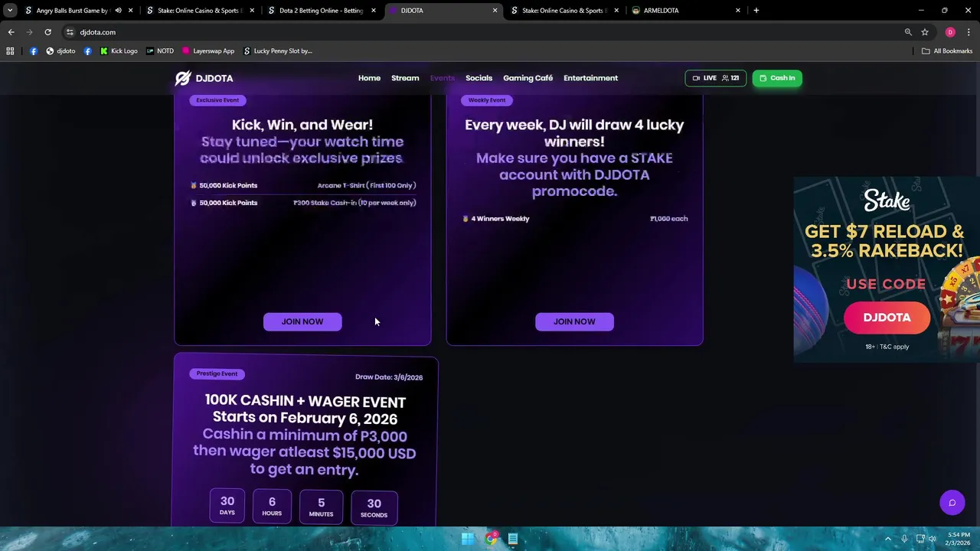Open the chat bubble widget icon

pyautogui.click(x=952, y=503)
